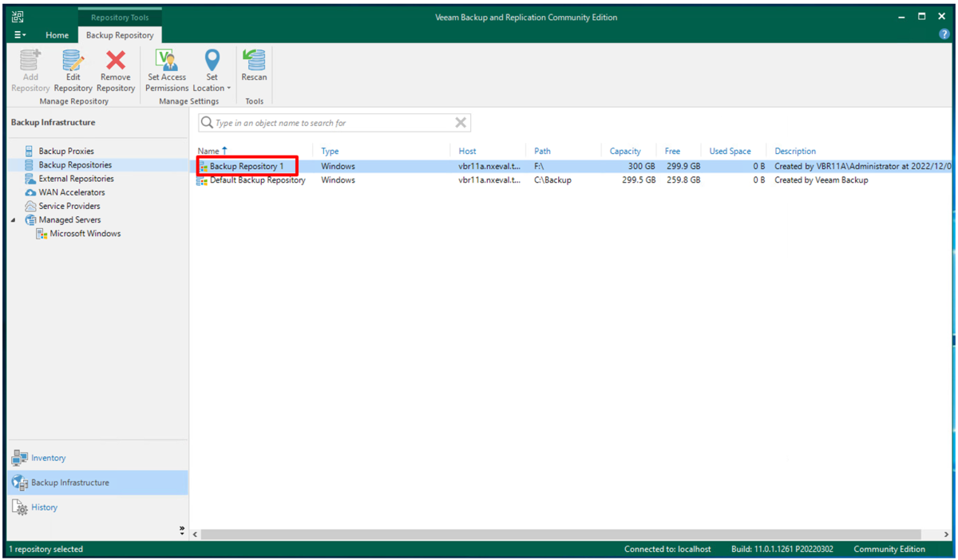958x560 pixels.
Task: Click the C:\Backup path cell
Action: tap(552, 180)
